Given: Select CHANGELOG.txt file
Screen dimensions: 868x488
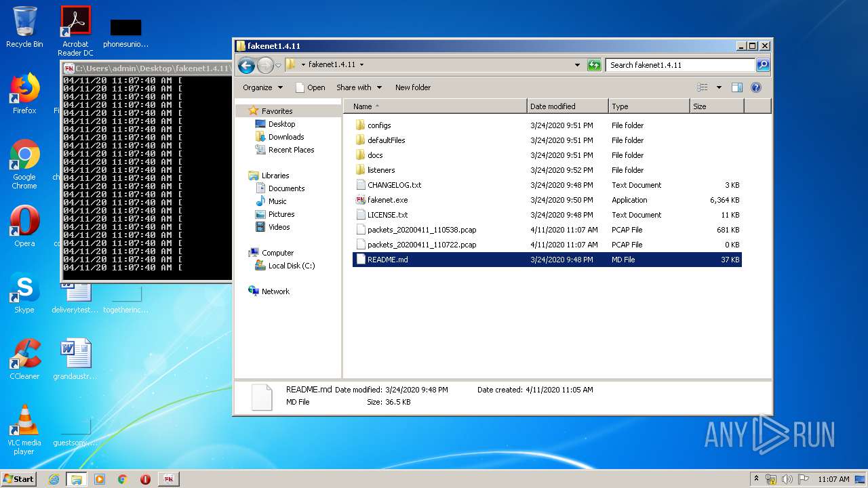Looking at the screenshot, I should 394,185.
